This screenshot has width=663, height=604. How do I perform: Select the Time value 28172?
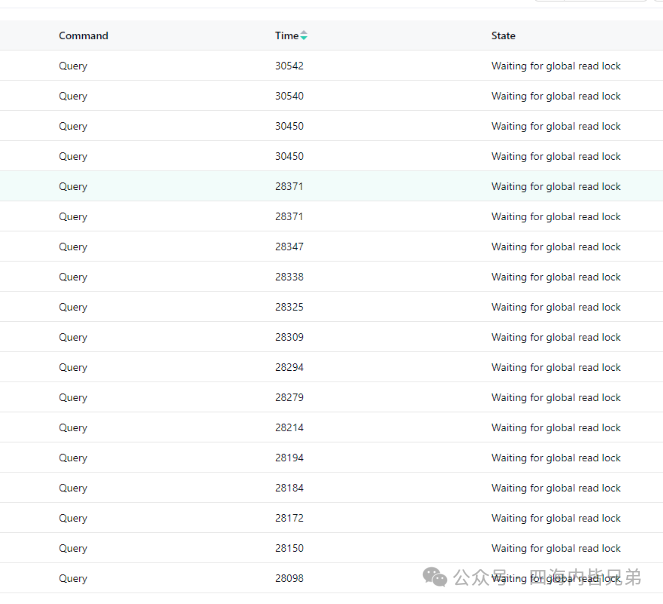(x=289, y=518)
